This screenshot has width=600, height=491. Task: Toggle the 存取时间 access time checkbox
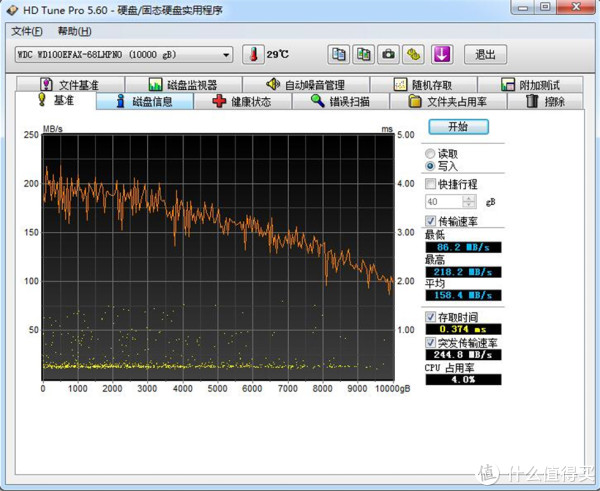430,317
